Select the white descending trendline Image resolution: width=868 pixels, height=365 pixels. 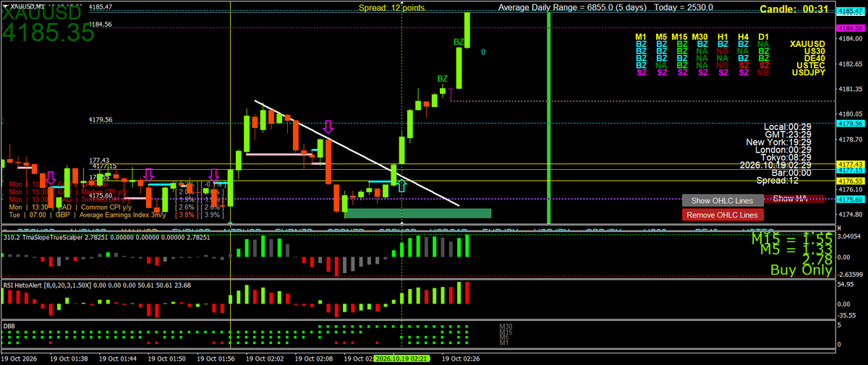[x=357, y=153]
